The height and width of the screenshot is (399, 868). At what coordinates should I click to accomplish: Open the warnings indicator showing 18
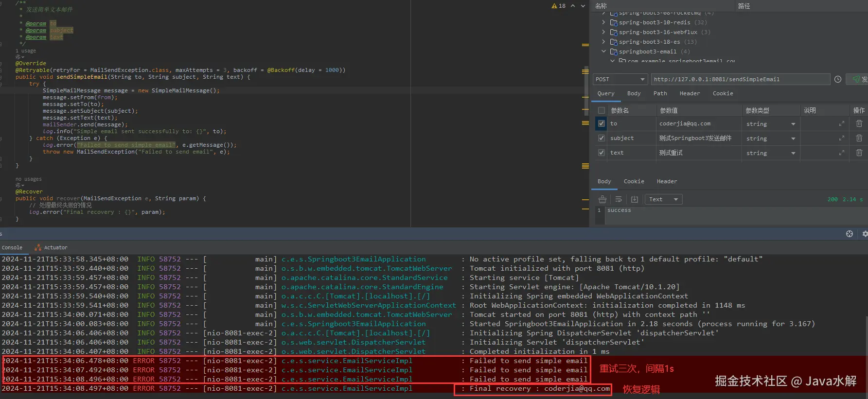[x=559, y=6]
